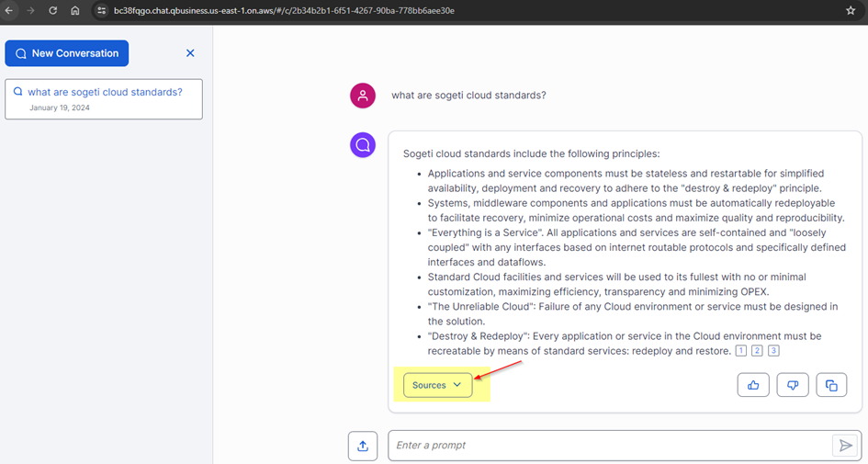868x464 pixels.
Task: Open citation source 3
Action: pos(774,350)
